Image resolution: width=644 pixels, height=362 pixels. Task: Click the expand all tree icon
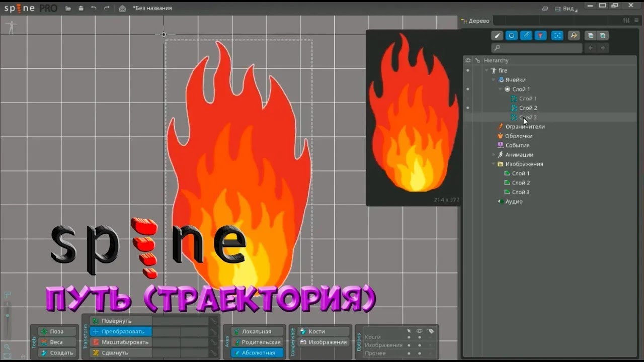603,35
